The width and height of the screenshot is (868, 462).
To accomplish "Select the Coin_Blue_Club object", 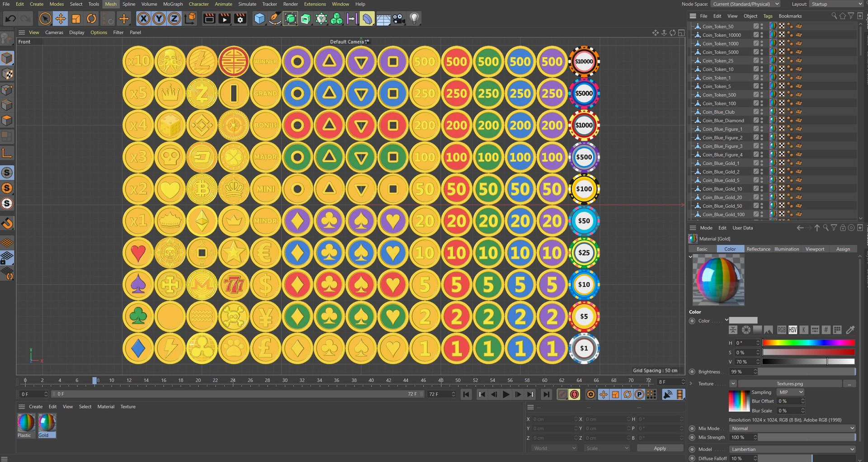I will (718, 112).
